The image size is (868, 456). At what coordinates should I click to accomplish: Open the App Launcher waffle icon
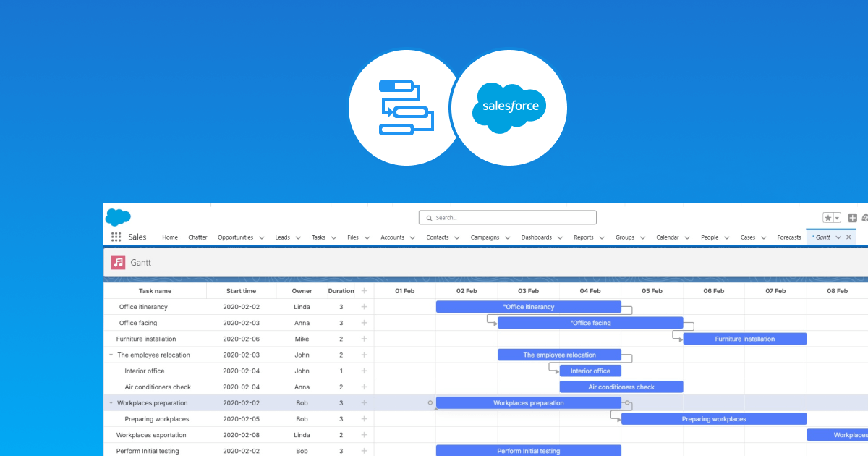(x=116, y=237)
